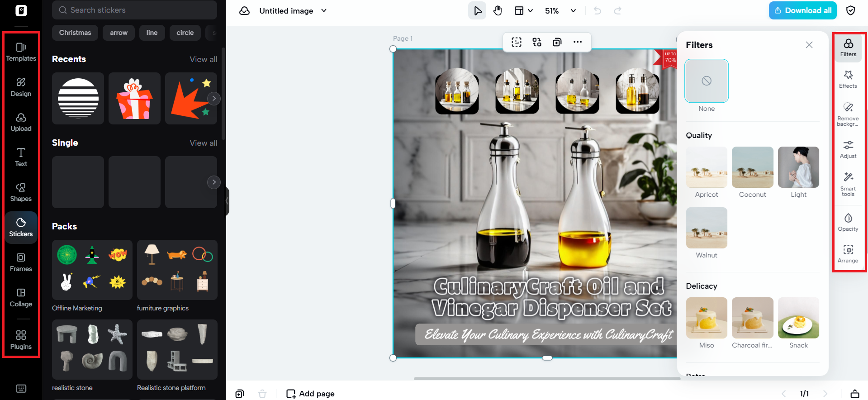Open the Arrange options
Image resolution: width=868 pixels, height=400 pixels.
848,254
